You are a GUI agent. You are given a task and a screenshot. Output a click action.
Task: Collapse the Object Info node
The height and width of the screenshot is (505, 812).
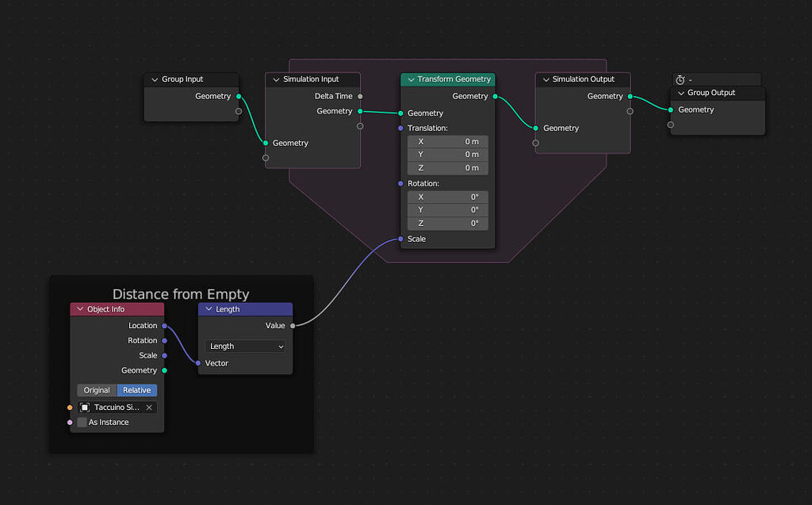point(80,309)
